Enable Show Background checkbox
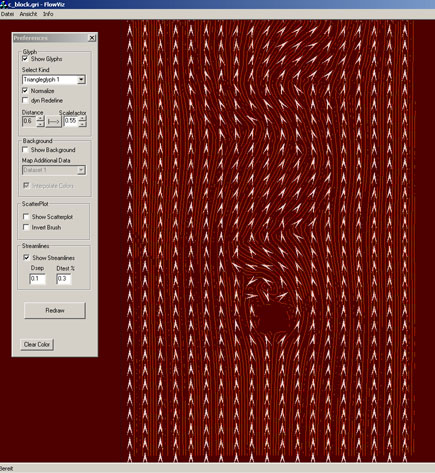Viewport: 435px width, 473px height. point(25,149)
